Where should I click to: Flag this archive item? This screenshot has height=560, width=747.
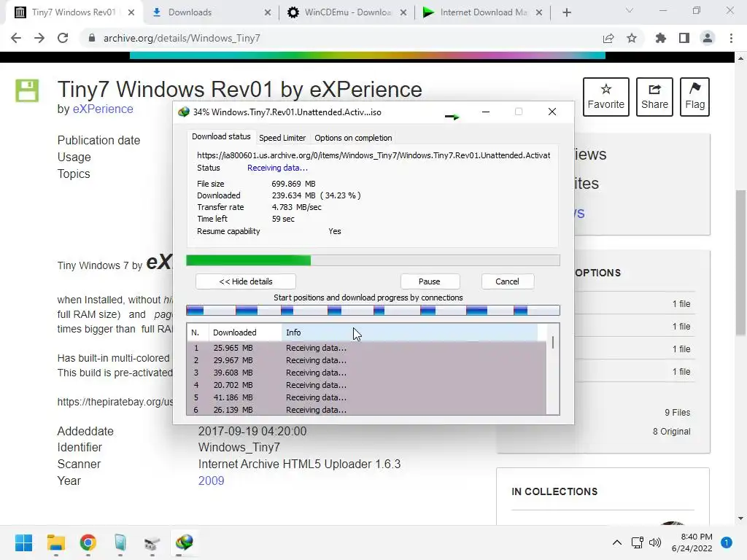point(694,97)
